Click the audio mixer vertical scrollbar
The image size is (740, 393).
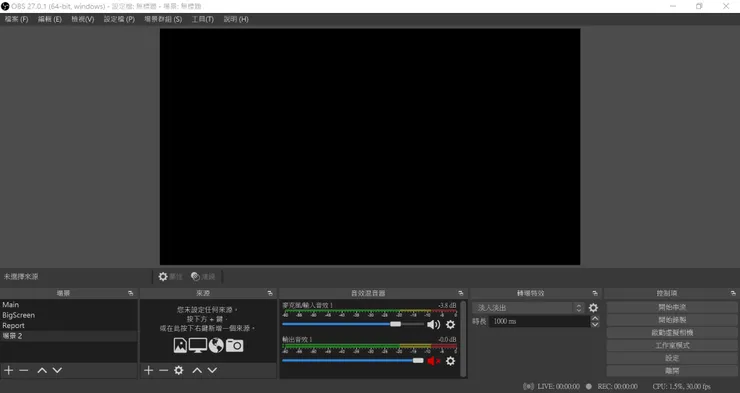pyautogui.click(x=463, y=338)
